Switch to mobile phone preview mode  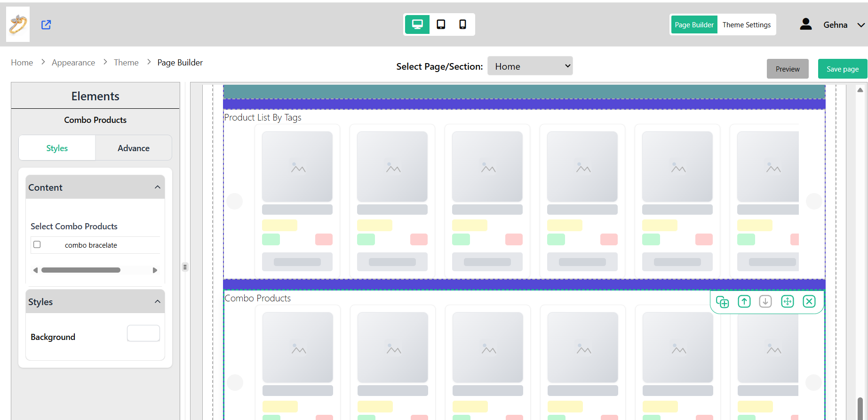pyautogui.click(x=463, y=24)
